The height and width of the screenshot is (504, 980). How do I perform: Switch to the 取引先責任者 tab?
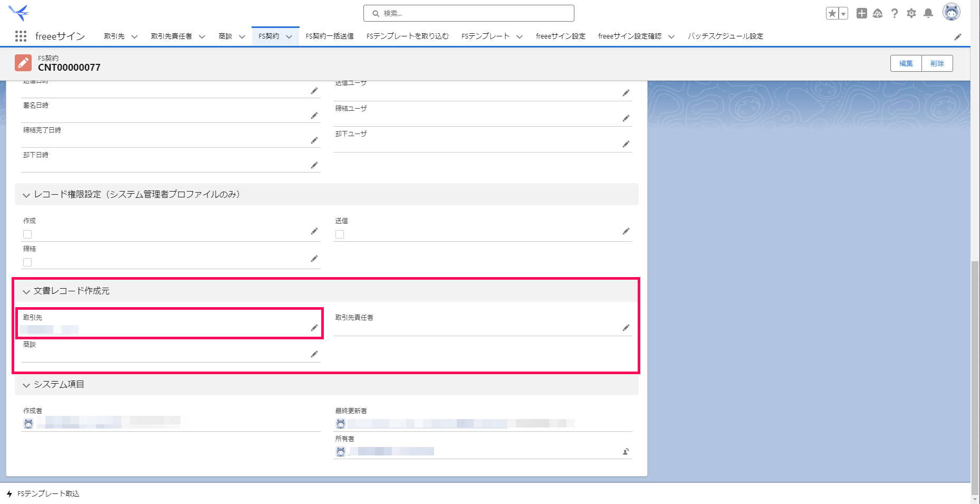pyautogui.click(x=171, y=36)
